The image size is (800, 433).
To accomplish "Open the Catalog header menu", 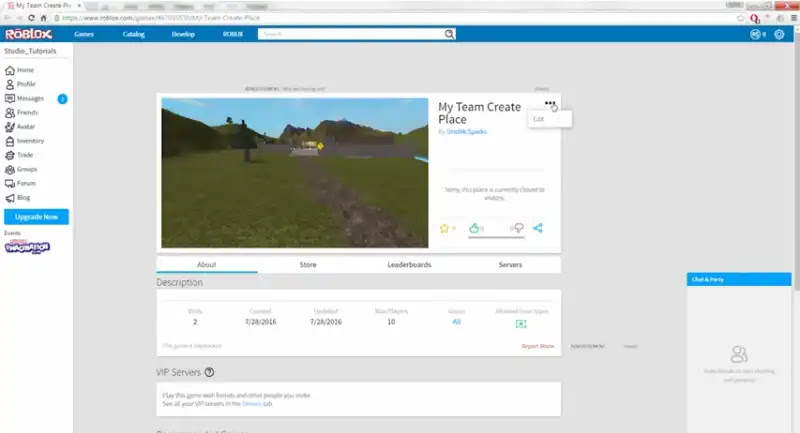I will click(134, 34).
